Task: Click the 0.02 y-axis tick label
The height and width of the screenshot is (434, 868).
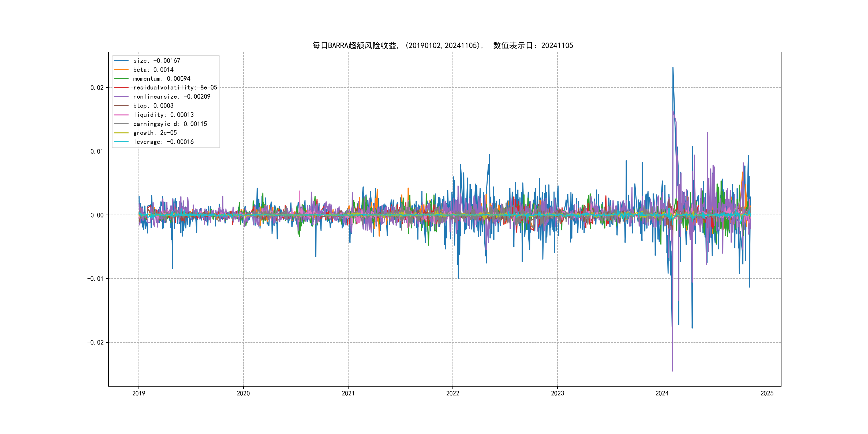Action: coord(97,88)
